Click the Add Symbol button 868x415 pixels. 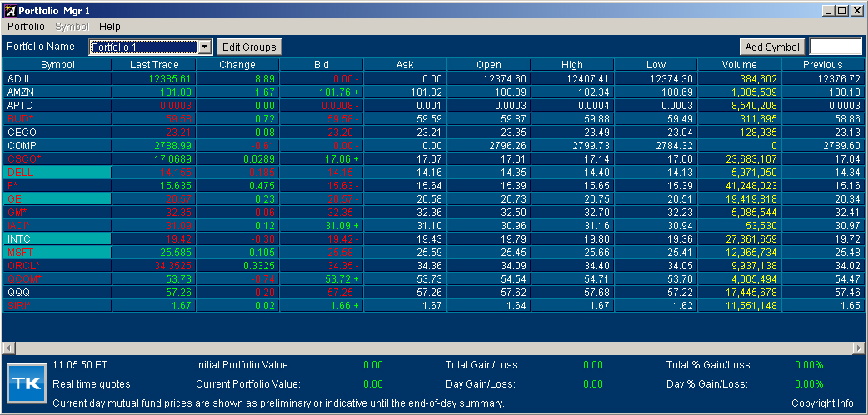772,47
